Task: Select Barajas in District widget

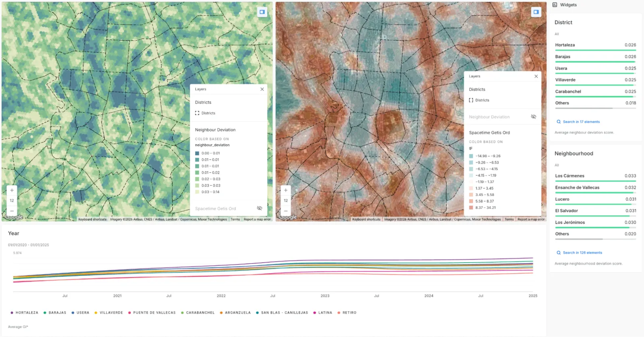Action: click(x=596, y=58)
